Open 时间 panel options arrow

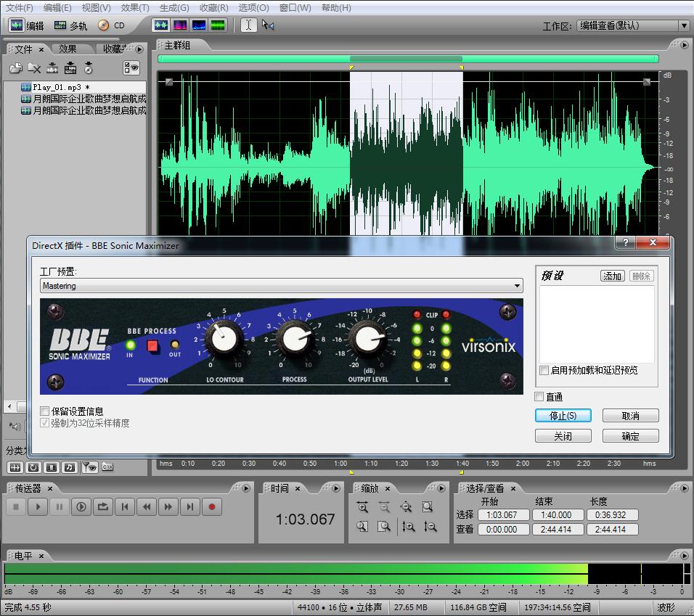point(336,488)
